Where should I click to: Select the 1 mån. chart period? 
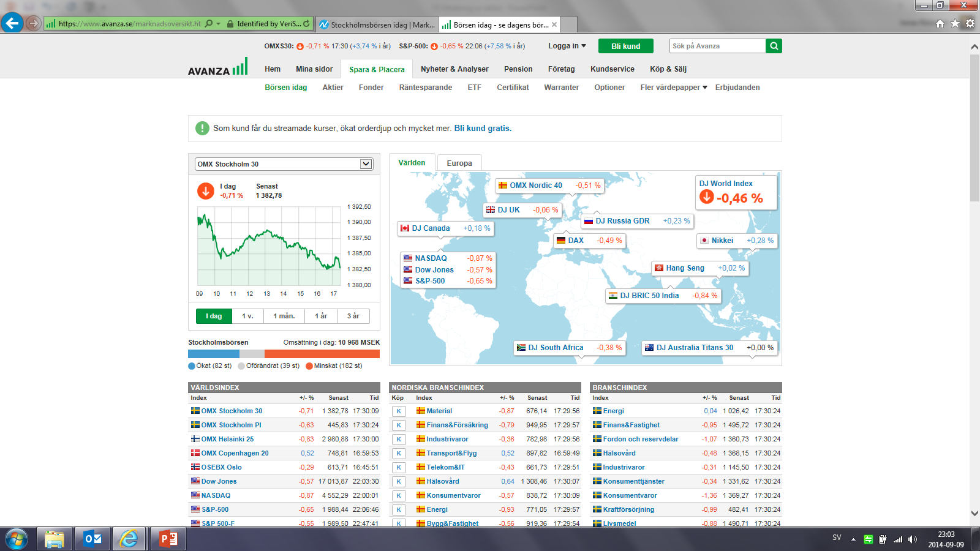(x=284, y=316)
